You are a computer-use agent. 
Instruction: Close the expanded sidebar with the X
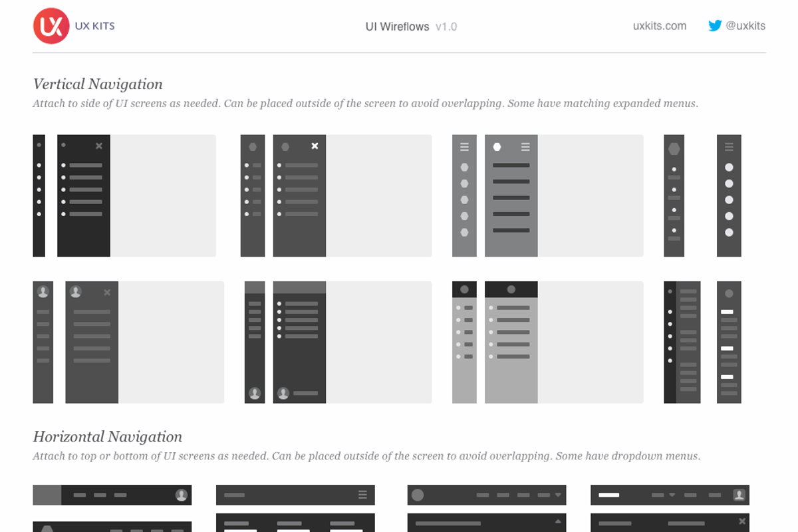pyautogui.click(x=99, y=146)
